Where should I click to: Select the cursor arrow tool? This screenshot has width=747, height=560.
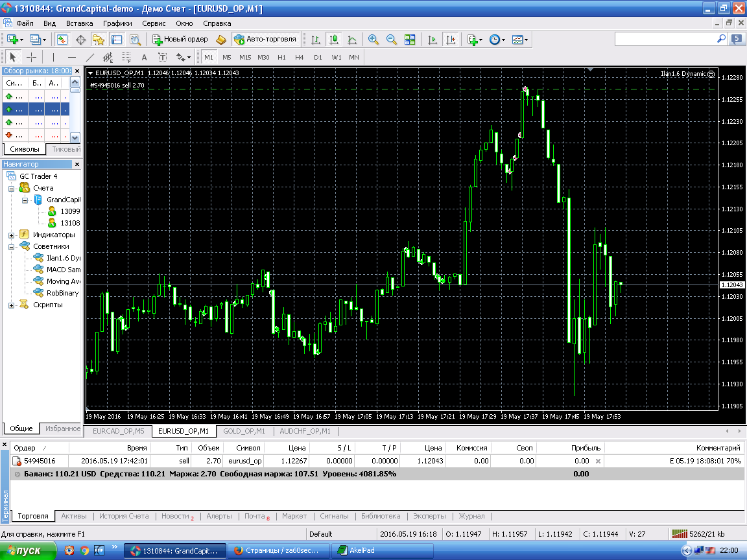pos(13,57)
